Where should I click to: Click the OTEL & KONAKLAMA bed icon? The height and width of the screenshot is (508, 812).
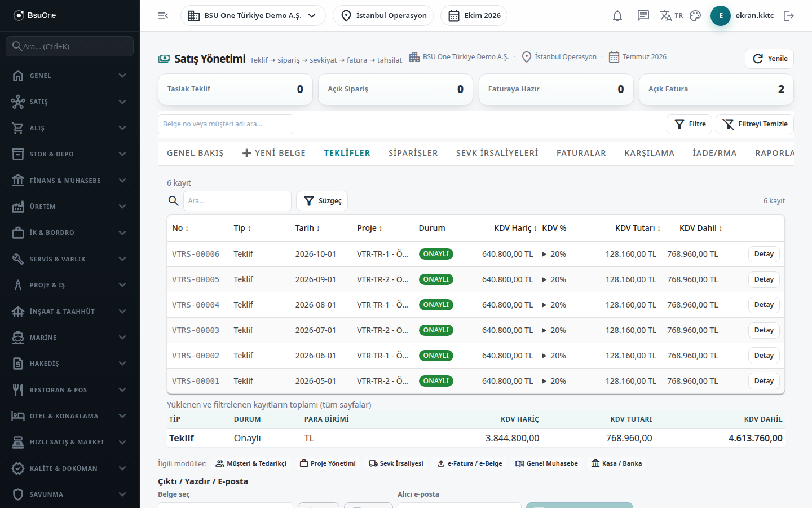(x=18, y=416)
